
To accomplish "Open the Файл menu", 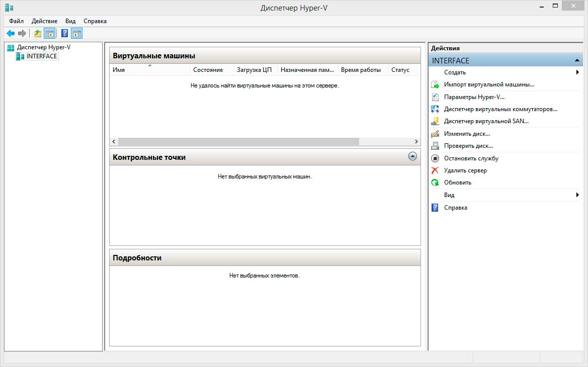I will [x=16, y=21].
